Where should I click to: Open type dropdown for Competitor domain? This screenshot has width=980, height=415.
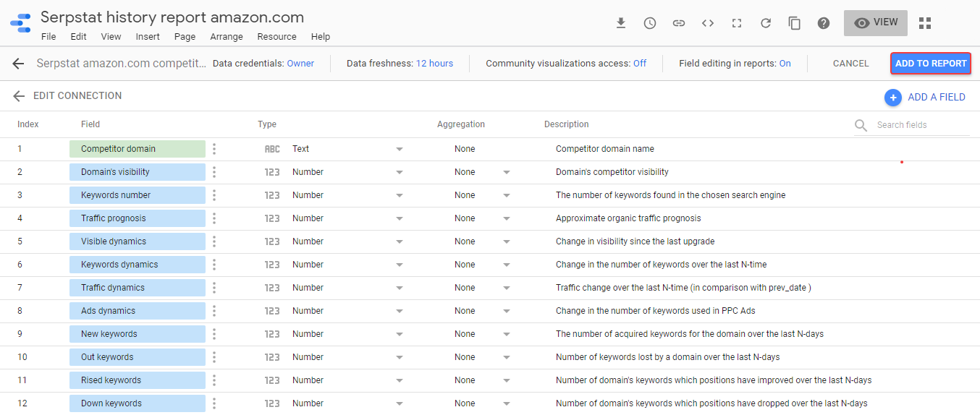[x=400, y=149]
